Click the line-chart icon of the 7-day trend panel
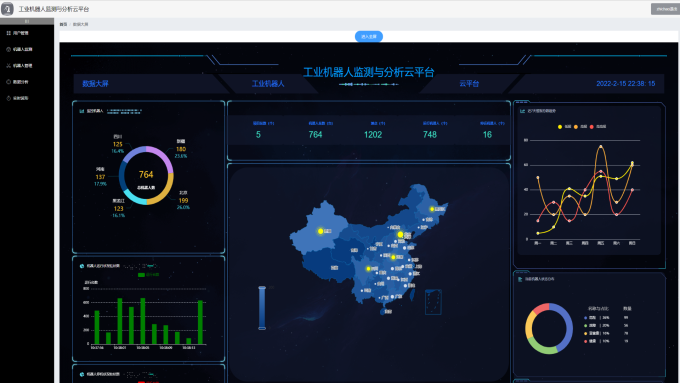This screenshot has width=680, height=383. (x=523, y=111)
